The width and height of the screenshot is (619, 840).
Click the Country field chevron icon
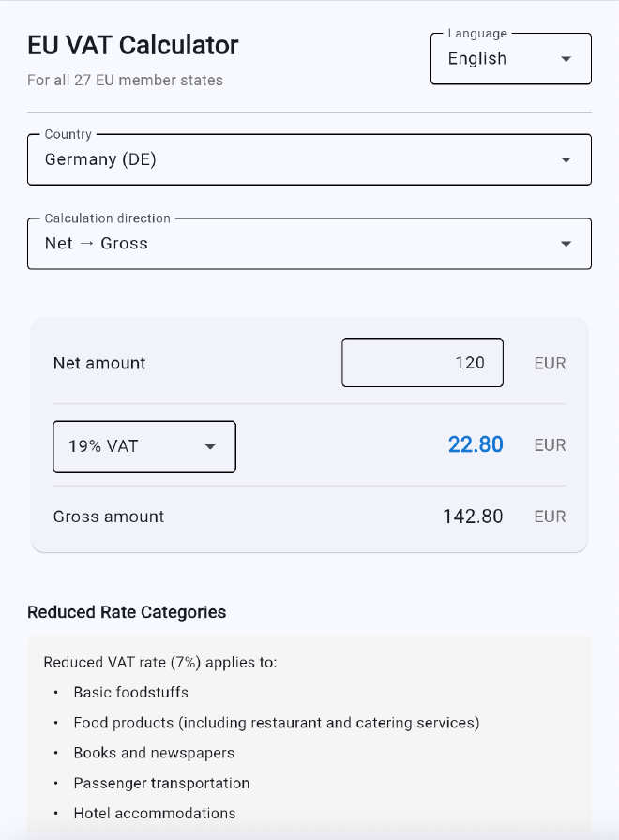coord(566,159)
